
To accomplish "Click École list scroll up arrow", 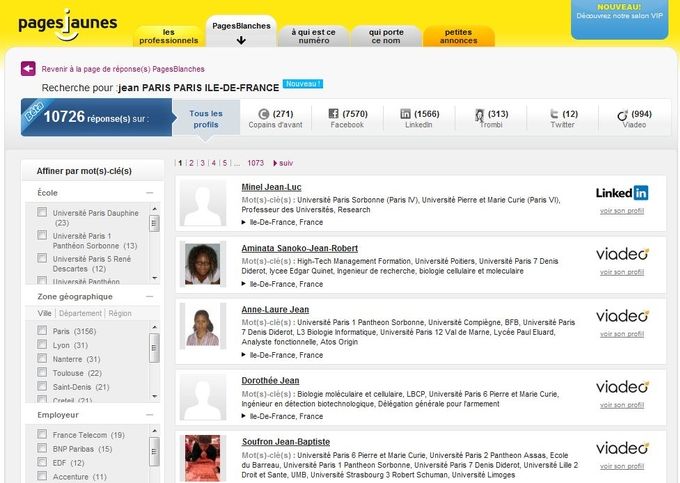I will click(x=154, y=209).
